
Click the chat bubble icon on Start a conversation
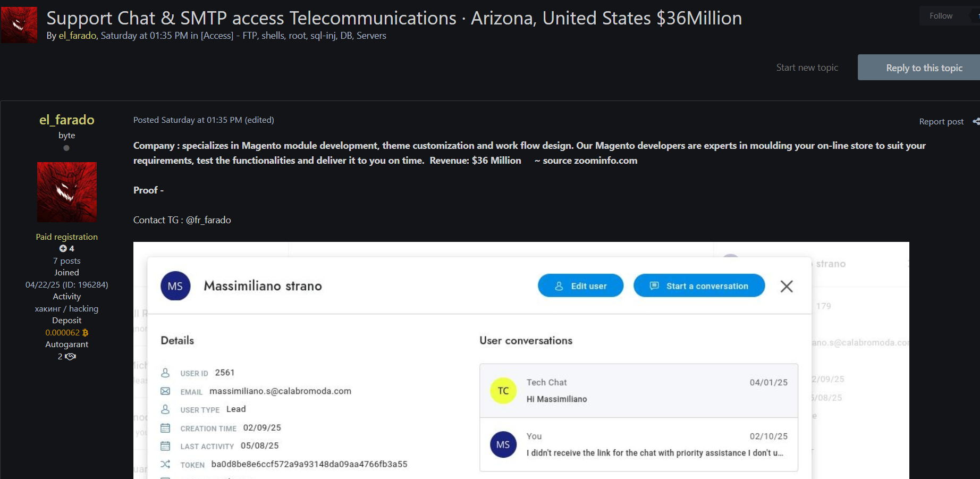(655, 285)
